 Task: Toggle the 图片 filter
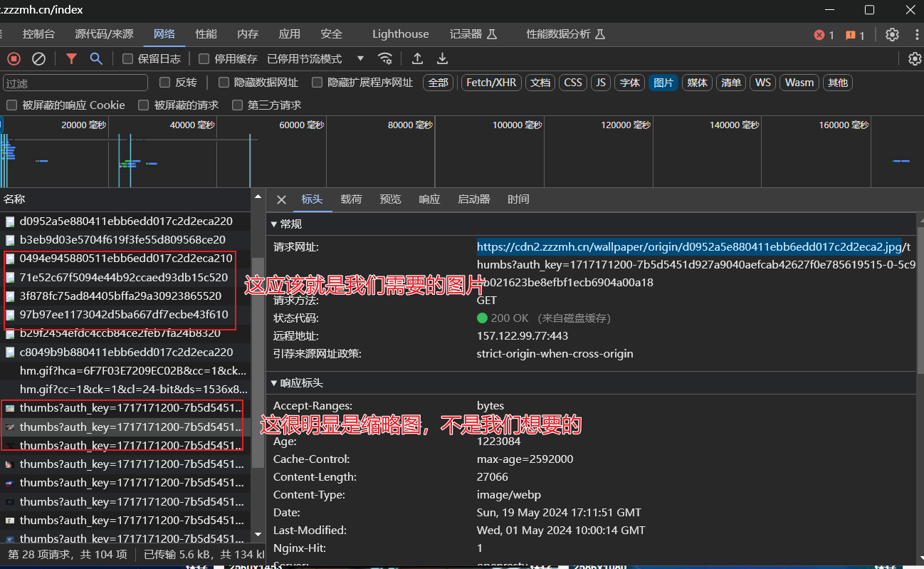(x=663, y=83)
